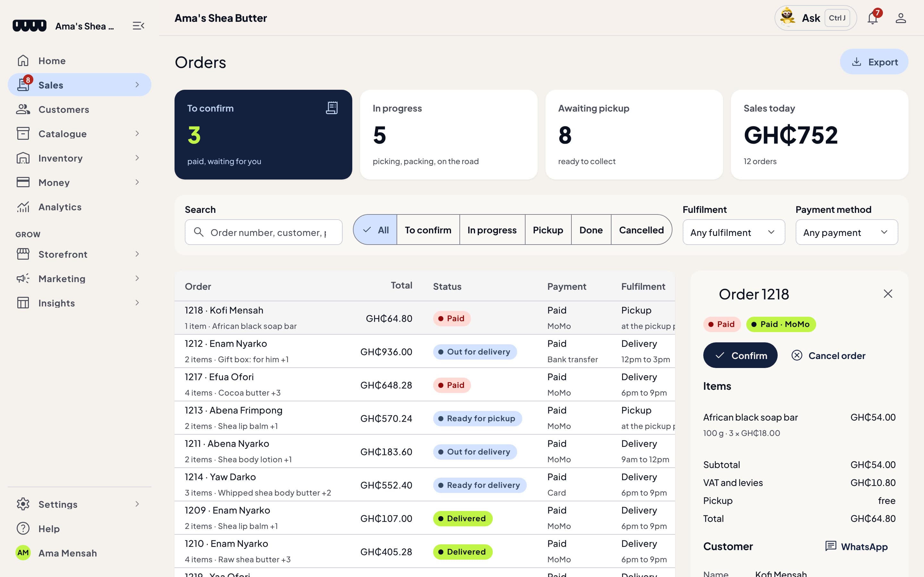Click the Home icon in sidebar

pyautogui.click(x=23, y=61)
